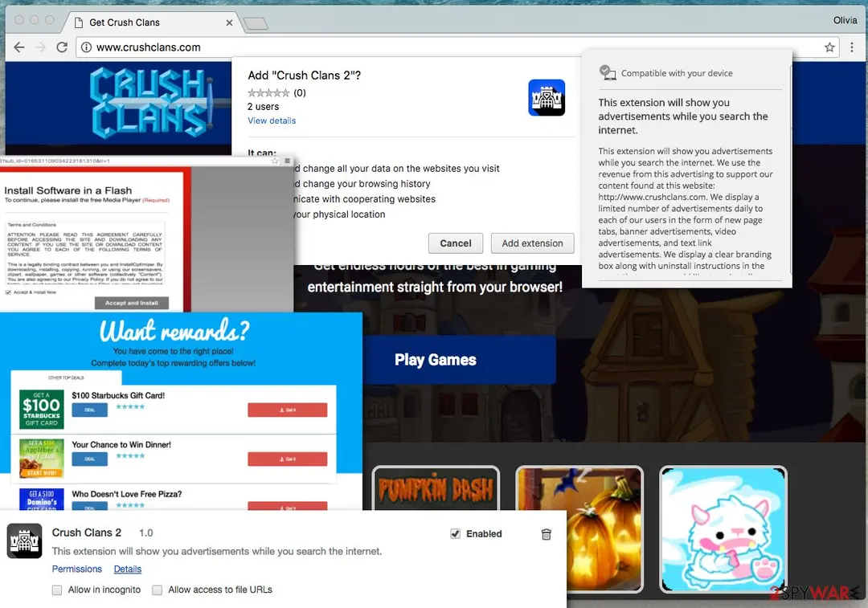Click the Crush Clans logo

[x=152, y=102]
